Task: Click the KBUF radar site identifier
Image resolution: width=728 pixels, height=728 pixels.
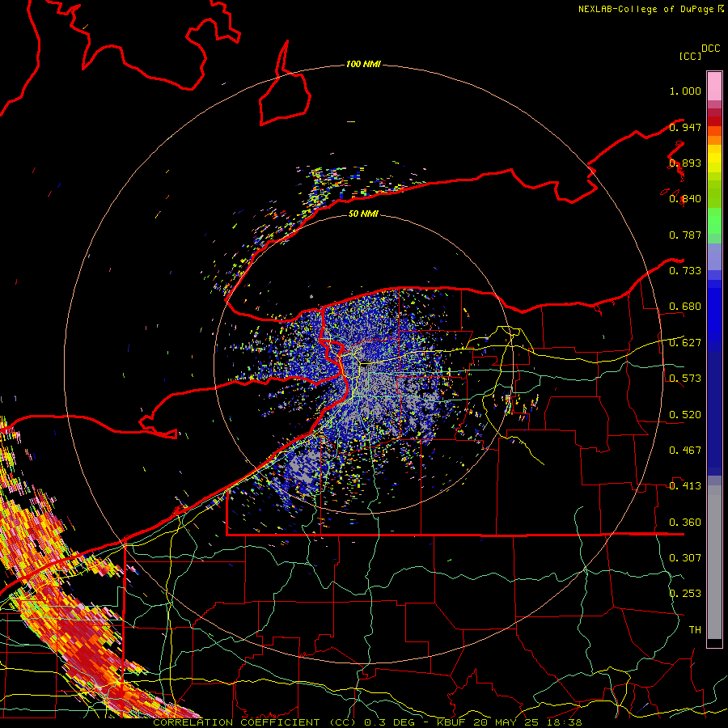Action: click(451, 722)
